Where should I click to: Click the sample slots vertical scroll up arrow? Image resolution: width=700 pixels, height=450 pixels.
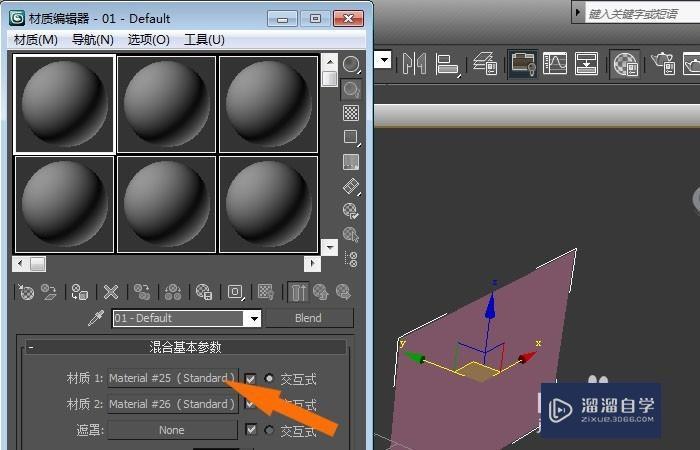[x=329, y=62]
